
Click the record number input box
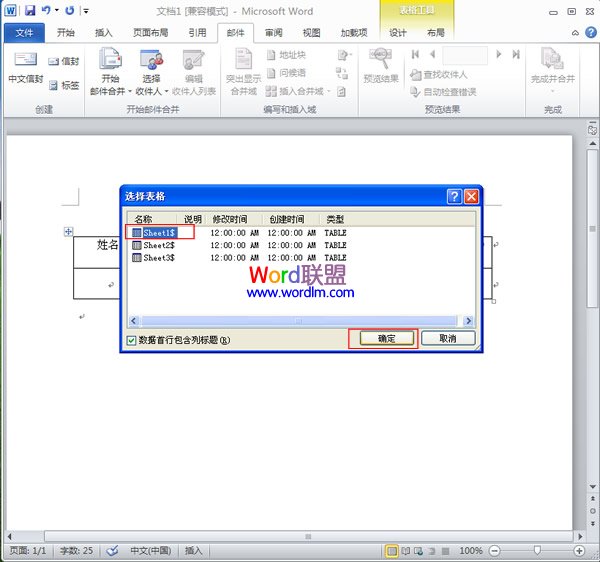465,55
